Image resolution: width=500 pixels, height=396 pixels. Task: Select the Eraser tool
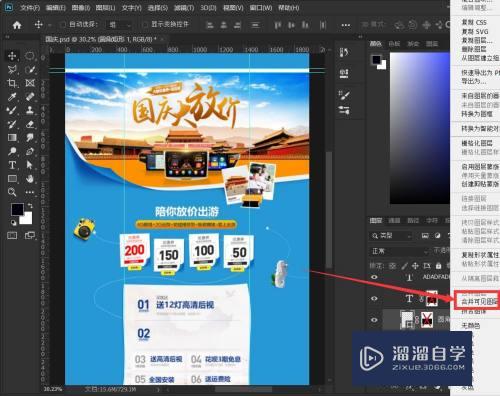[30, 124]
